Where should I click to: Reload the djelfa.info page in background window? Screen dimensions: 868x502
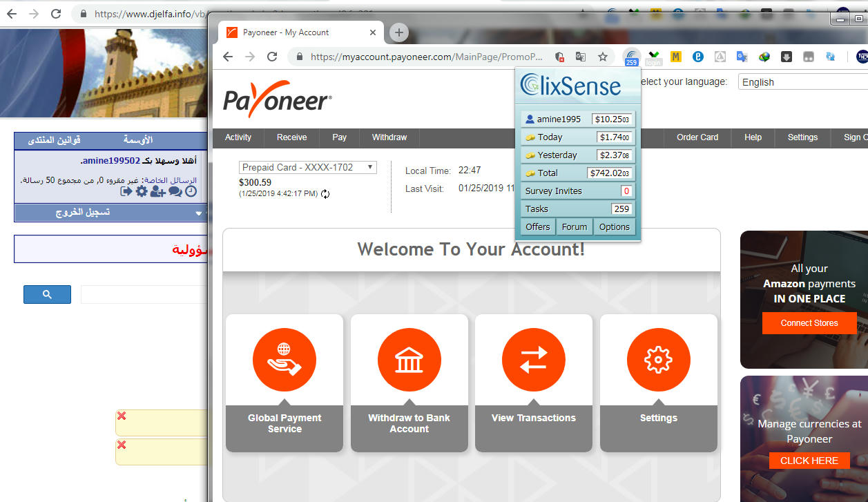56,14
